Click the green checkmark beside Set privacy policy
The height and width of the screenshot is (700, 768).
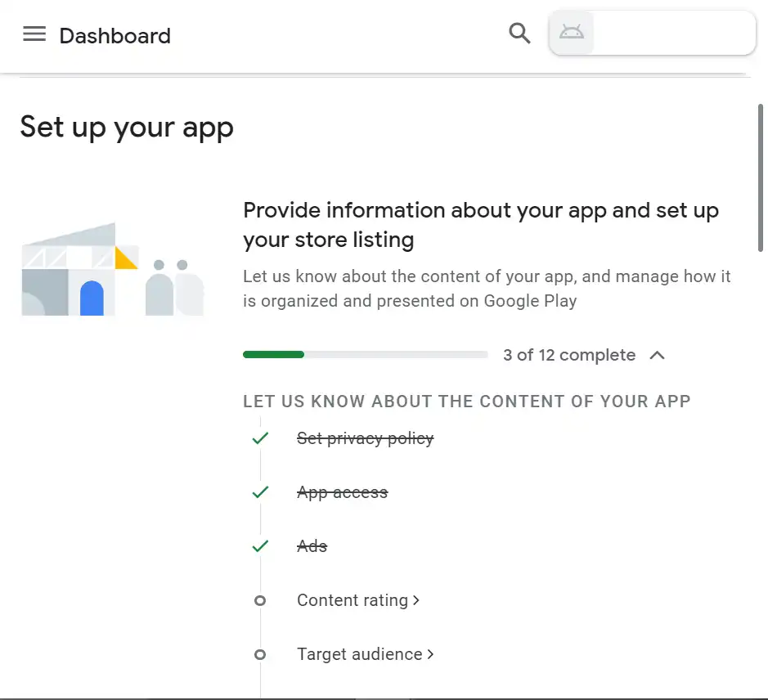point(260,438)
